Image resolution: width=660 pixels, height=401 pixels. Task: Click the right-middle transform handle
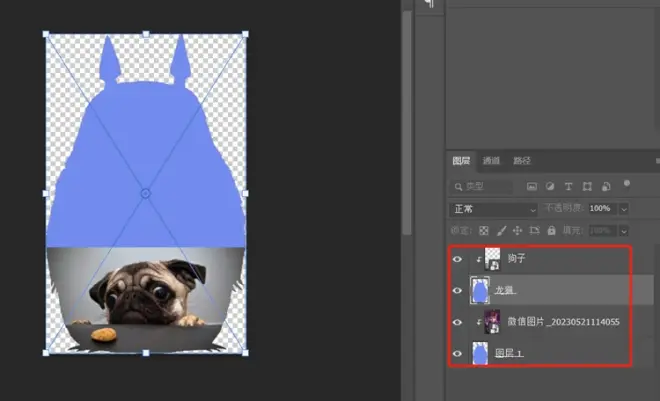[245, 194]
